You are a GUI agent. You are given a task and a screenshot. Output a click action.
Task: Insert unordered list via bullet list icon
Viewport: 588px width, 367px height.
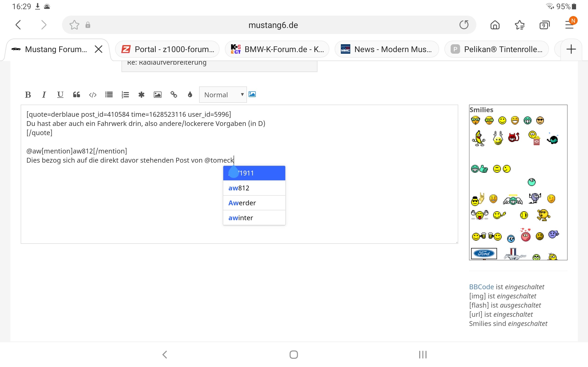[109, 95]
